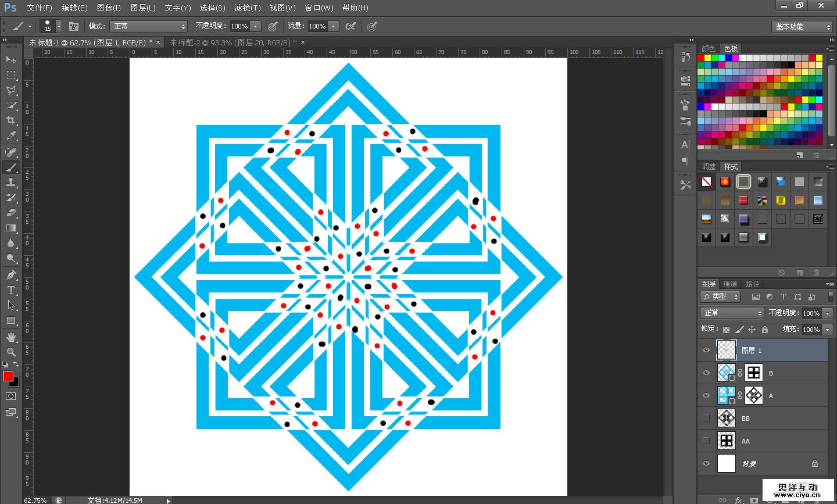The height and width of the screenshot is (504, 837).
Task: Select the 背景 layer thumbnail
Action: tap(727, 463)
